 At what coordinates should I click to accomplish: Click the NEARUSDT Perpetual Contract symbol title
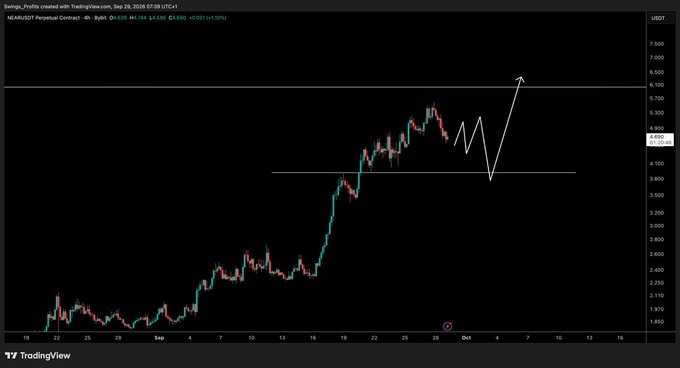coord(44,18)
